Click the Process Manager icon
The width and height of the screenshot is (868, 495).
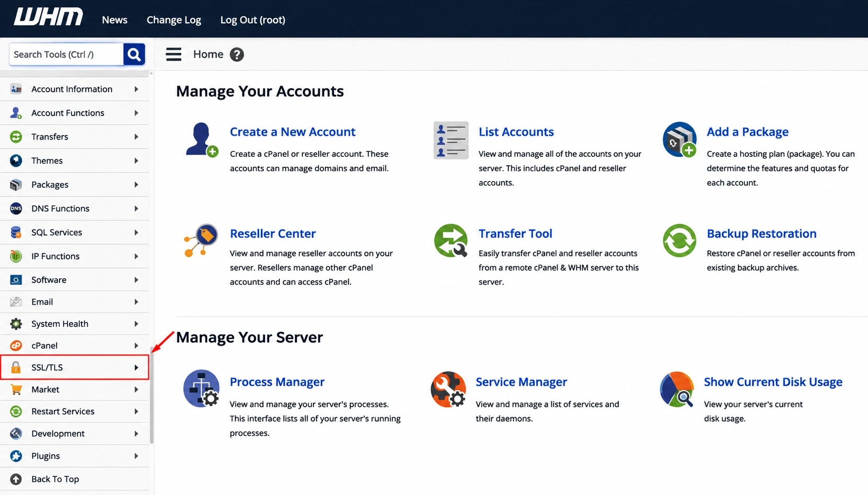coord(201,388)
